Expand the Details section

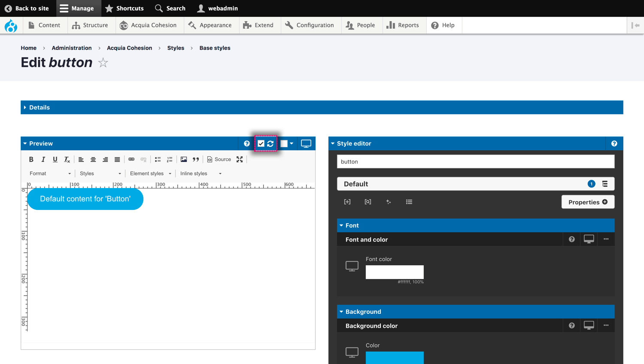pyautogui.click(x=39, y=107)
